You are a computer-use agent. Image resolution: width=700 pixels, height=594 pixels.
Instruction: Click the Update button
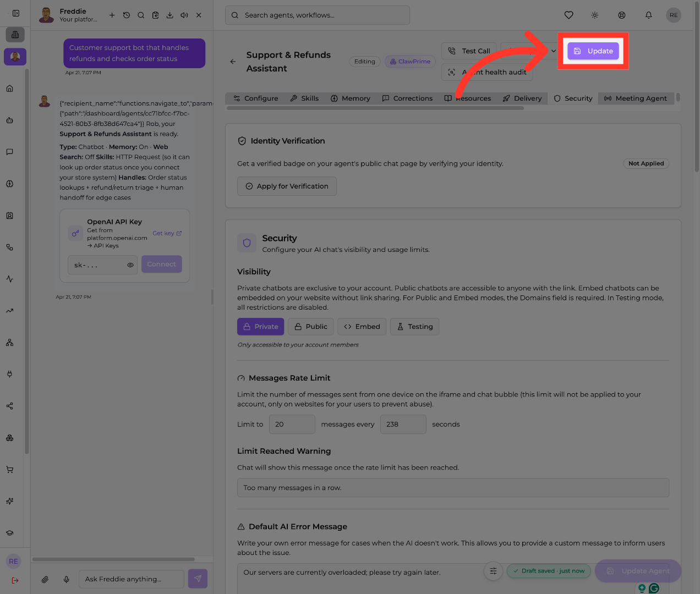593,51
